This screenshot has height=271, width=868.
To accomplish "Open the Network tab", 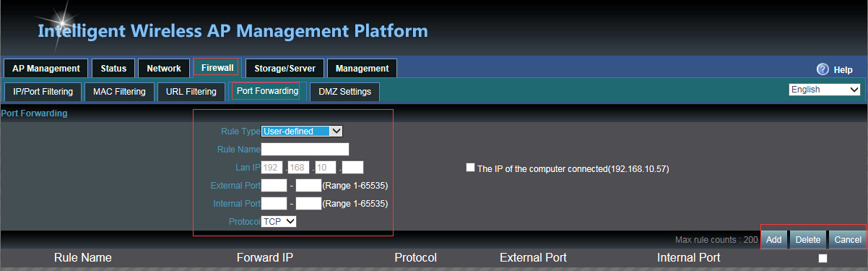I will pyautogui.click(x=164, y=68).
